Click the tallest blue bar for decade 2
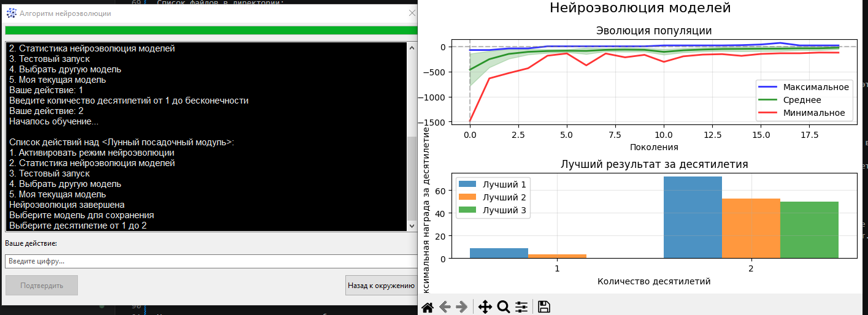This screenshot has height=315, width=868. (693, 217)
